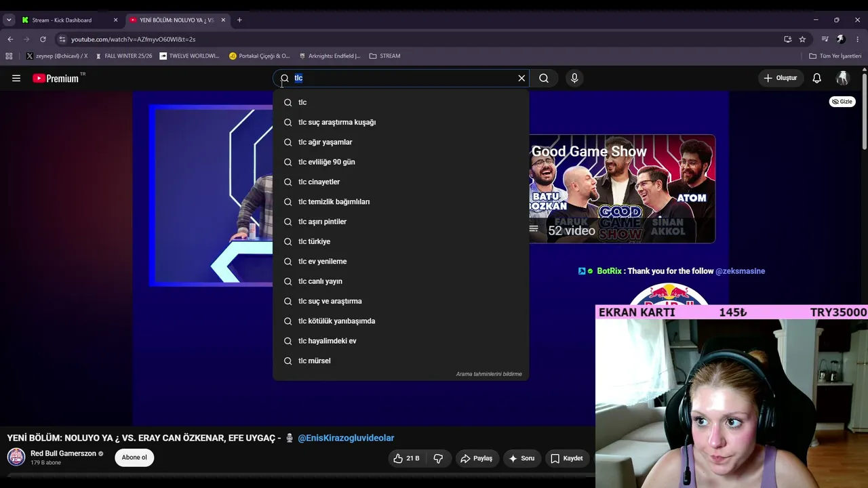Open the Chrome three-dot menu
This screenshot has width=868, height=488.
click(858, 39)
